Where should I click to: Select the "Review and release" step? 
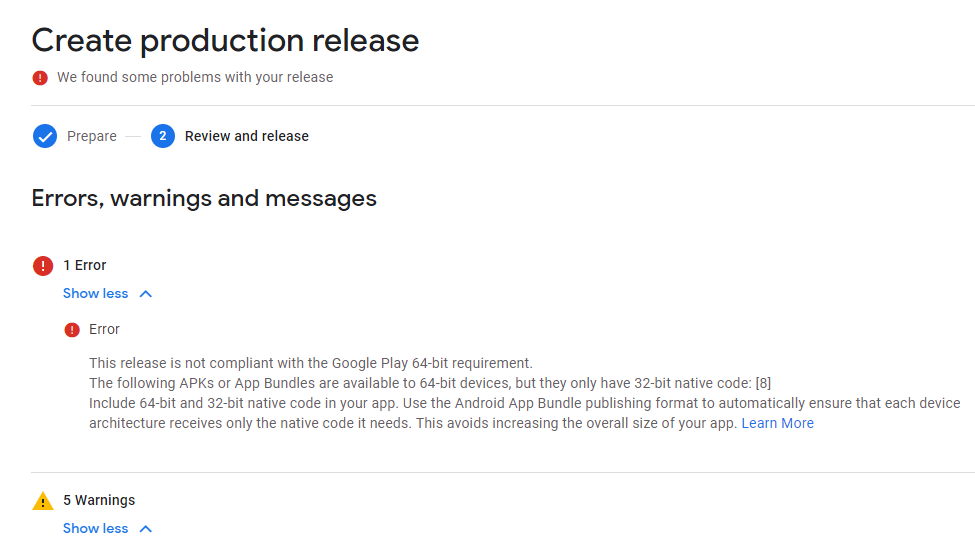click(x=246, y=136)
